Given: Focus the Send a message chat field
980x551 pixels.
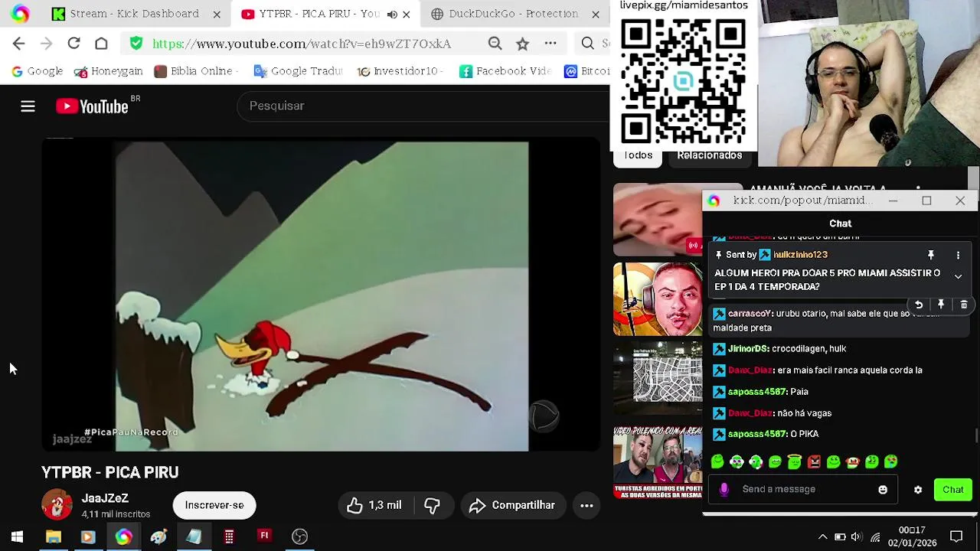Looking at the screenshot, I should (x=802, y=489).
